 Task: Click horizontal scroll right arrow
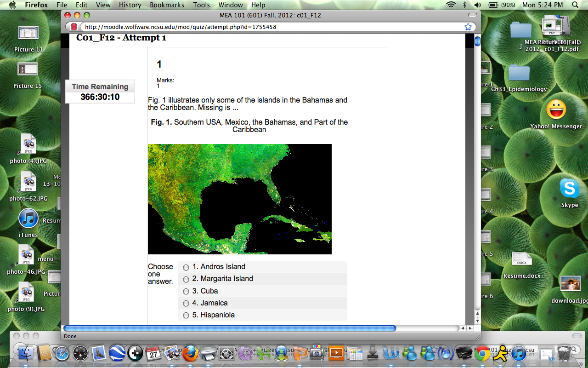click(470, 328)
